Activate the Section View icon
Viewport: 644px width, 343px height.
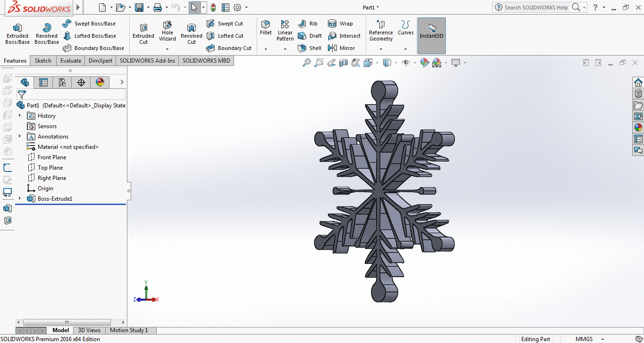(343, 63)
